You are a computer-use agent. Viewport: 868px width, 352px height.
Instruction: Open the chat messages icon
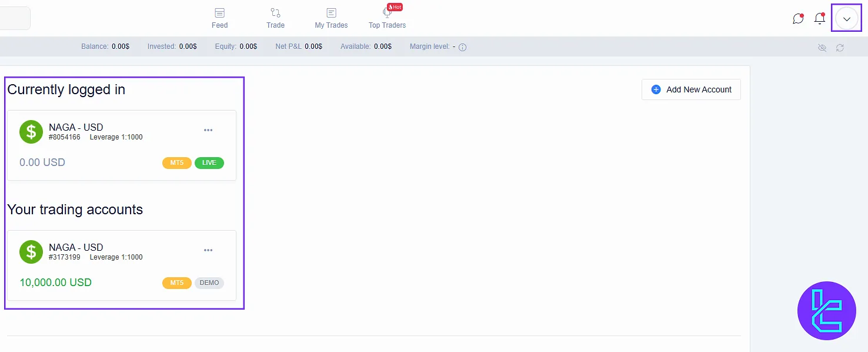[798, 19]
